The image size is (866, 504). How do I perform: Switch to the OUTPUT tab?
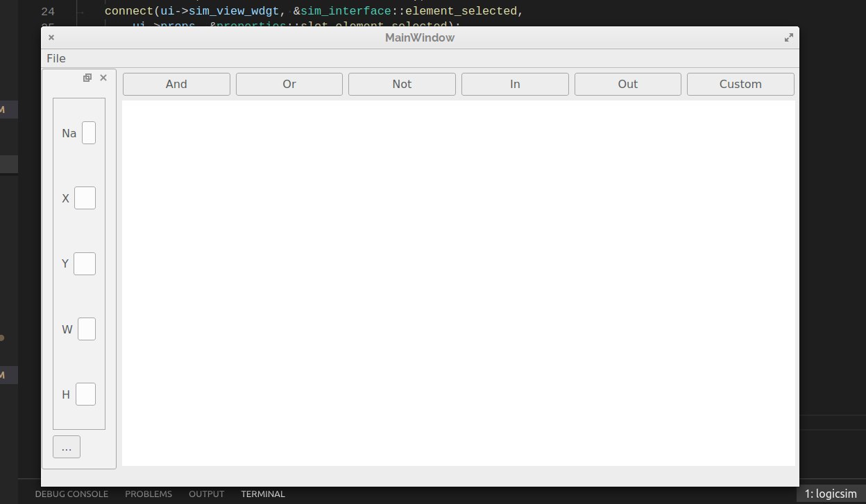pyautogui.click(x=206, y=494)
